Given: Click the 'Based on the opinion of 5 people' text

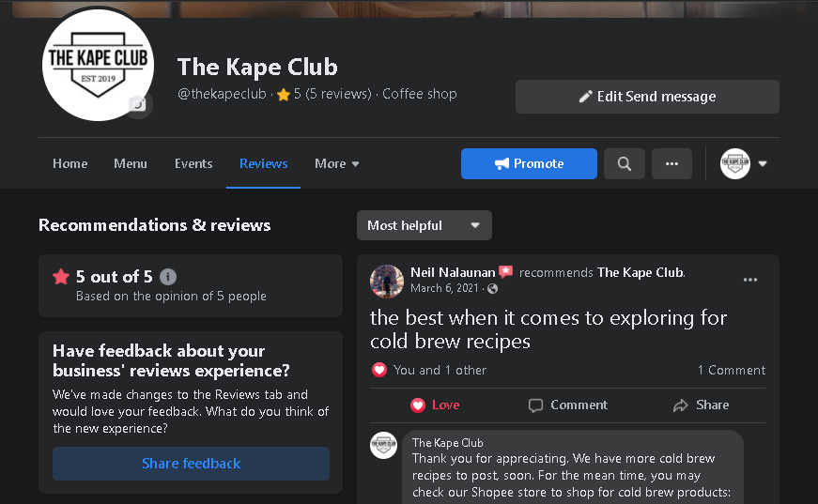Looking at the screenshot, I should click(171, 296).
